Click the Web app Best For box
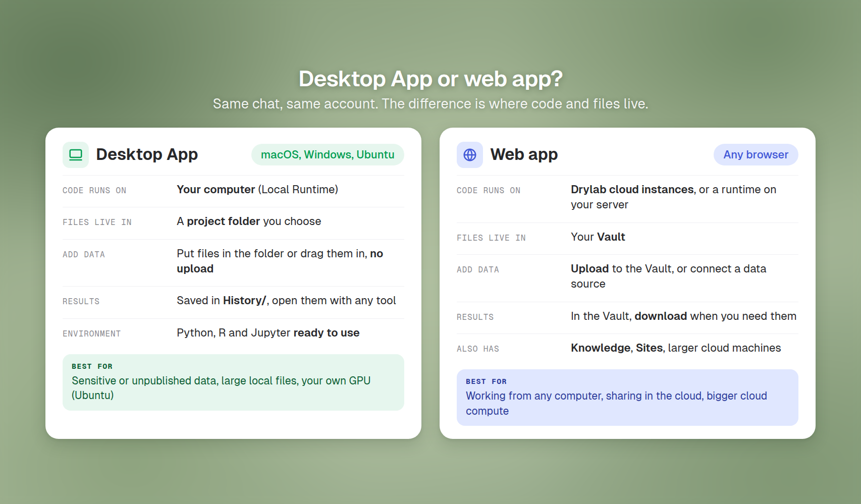This screenshot has height=504, width=861. (627, 398)
